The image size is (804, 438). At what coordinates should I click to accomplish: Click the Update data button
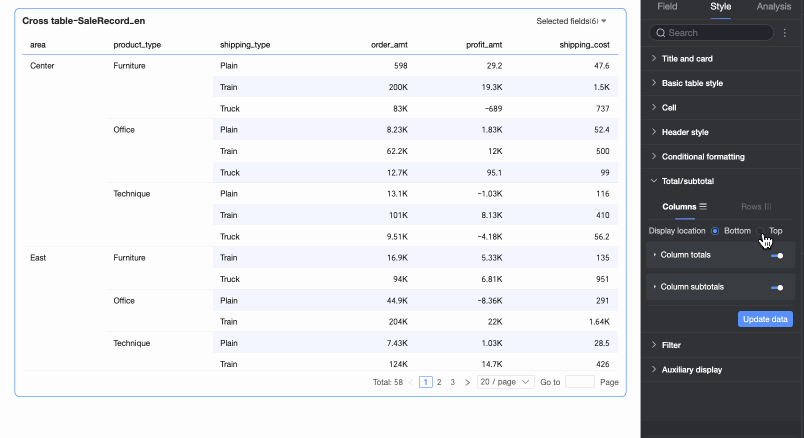pyautogui.click(x=765, y=319)
